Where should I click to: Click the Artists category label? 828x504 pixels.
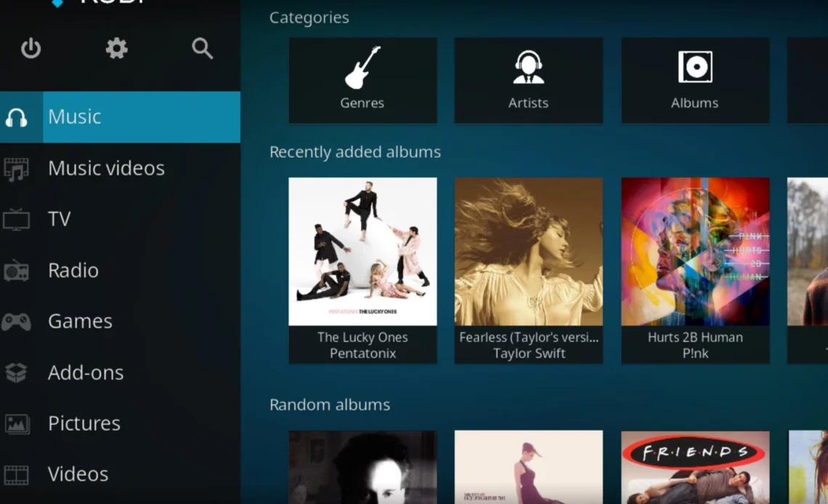[x=528, y=103]
